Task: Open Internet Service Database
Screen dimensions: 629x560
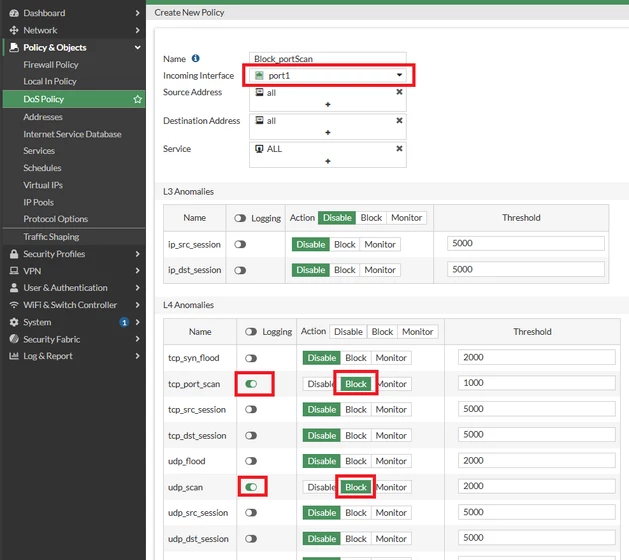Action: click(x=72, y=134)
